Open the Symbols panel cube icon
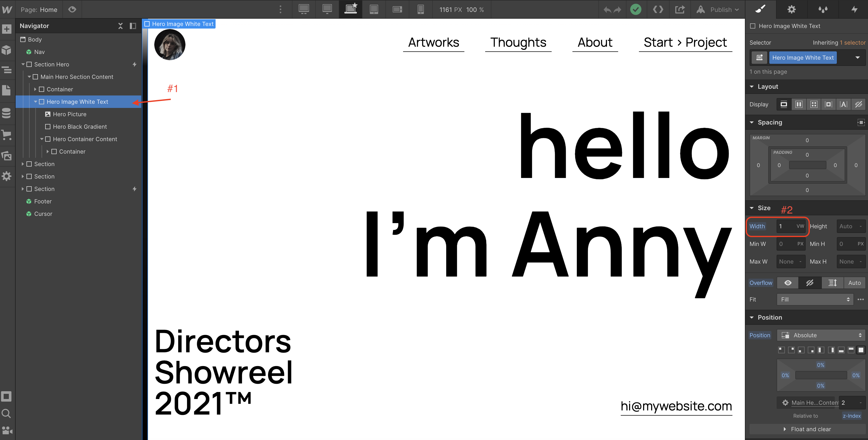This screenshot has width=868, height=440. pyautogui.click(x=7, y=50)
